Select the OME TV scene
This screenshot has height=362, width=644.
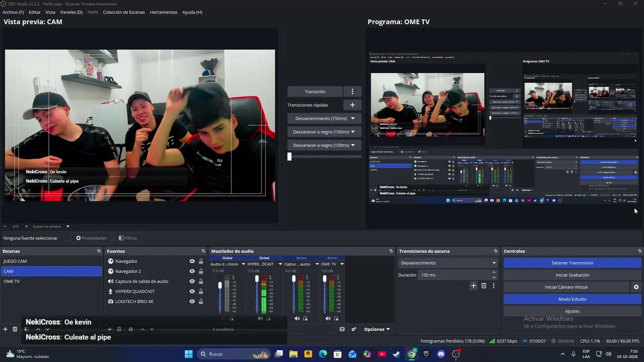[51, 282]
